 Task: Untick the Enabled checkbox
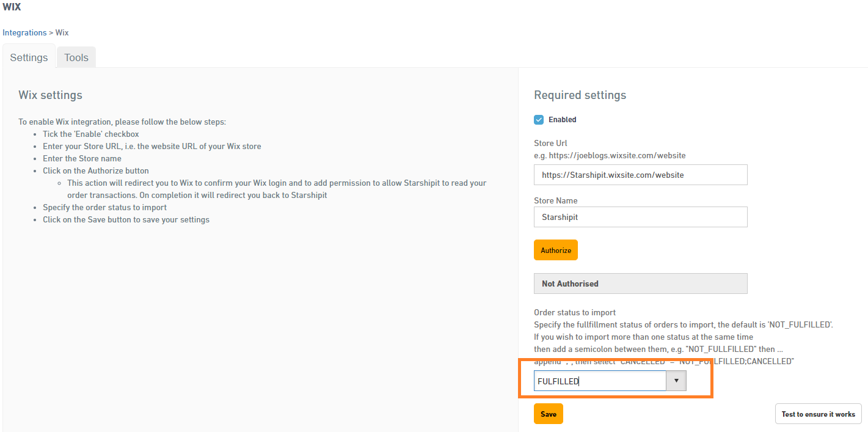539,120
